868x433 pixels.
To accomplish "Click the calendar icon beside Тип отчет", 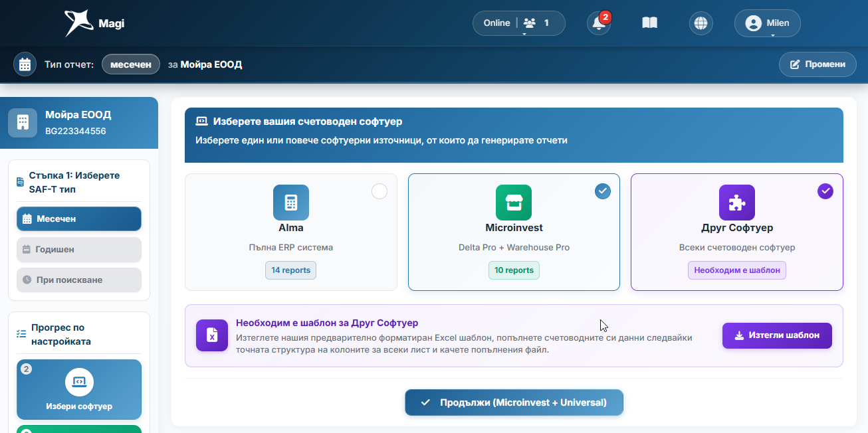I will pos(25,64).
